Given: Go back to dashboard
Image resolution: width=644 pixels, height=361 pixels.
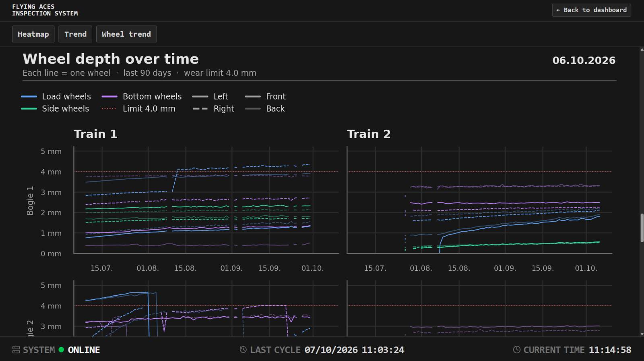Looking at the screenshot, I should coord(591,10).
